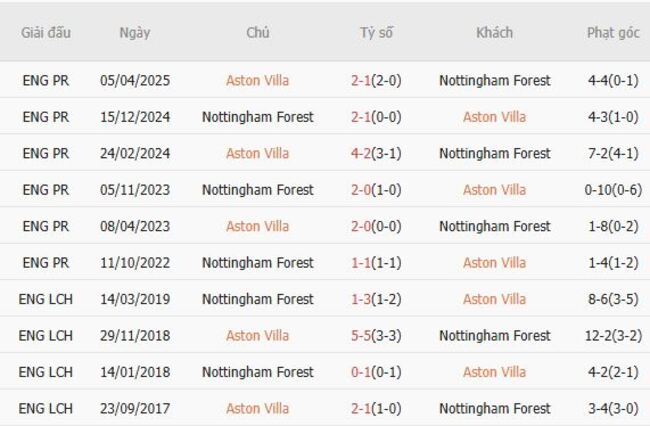The height and width of the screenshot is (426, 650).
Task: Open Aston Villa away link on 15/12/2024
Action: (494, 117)
